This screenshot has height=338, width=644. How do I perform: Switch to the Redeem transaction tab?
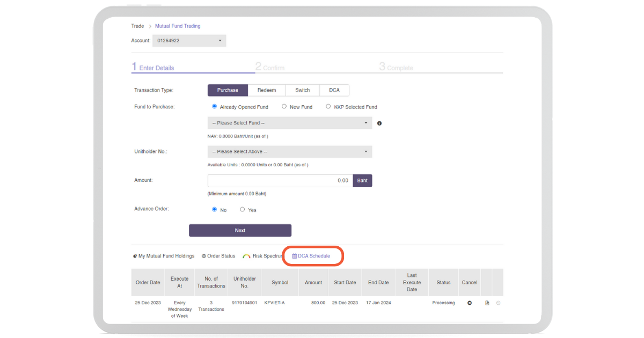(x=267, y=90)
